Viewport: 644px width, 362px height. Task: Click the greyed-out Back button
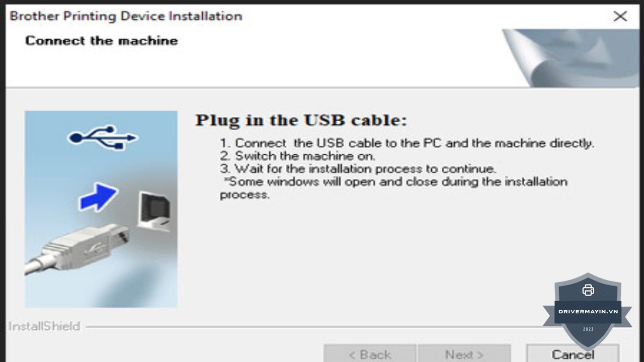(x=370, y=354)
